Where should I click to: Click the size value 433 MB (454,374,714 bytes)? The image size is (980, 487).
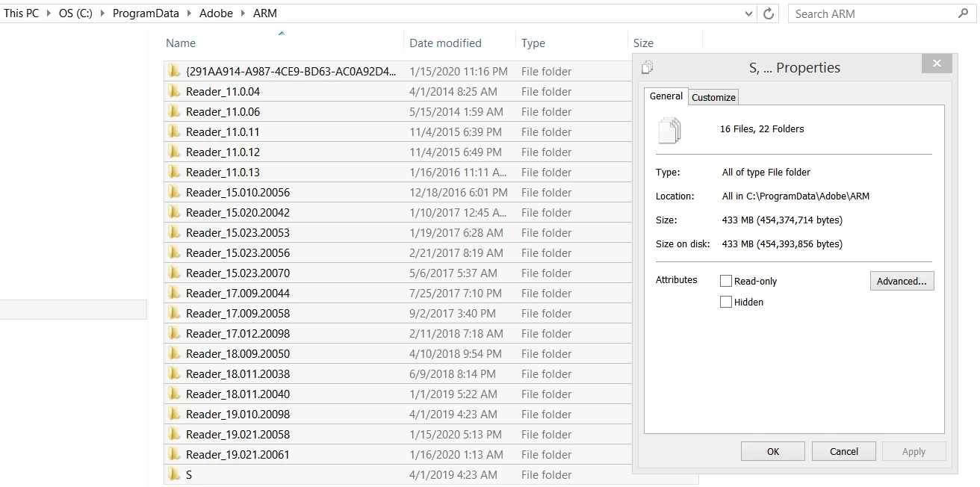point(782,220)
